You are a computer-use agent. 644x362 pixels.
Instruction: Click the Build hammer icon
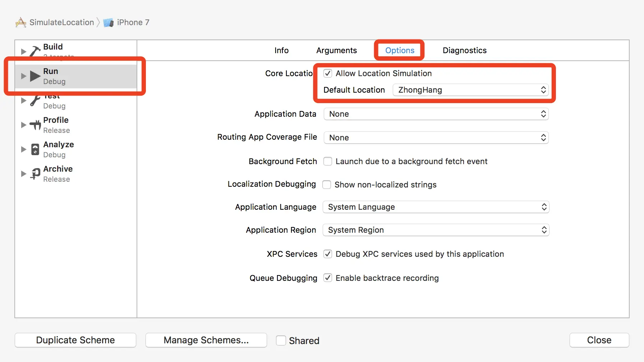coord(35,51)
